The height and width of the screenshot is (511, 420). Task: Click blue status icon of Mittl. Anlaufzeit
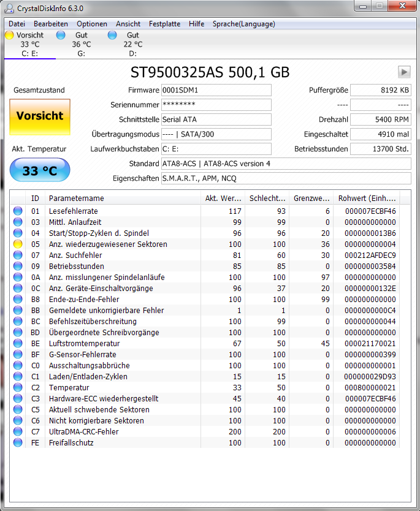pyautogui.click(x=18, y=222)
